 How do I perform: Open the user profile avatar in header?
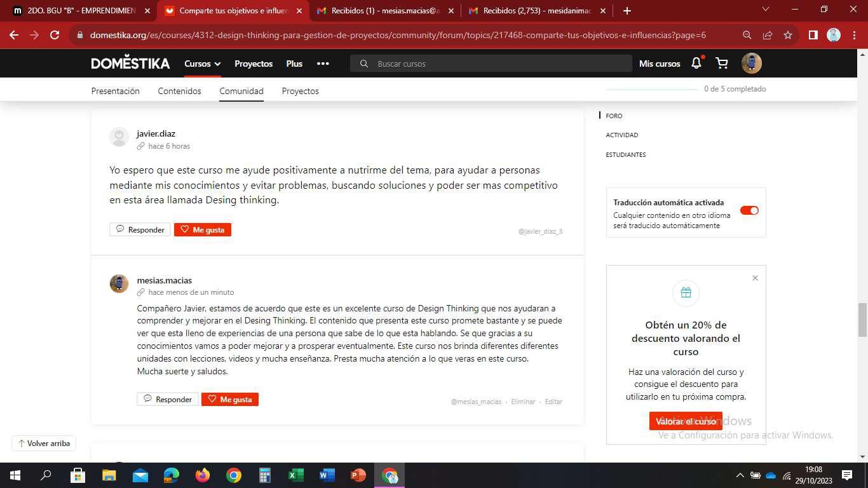pyautogui.click(x=751, y=63)
